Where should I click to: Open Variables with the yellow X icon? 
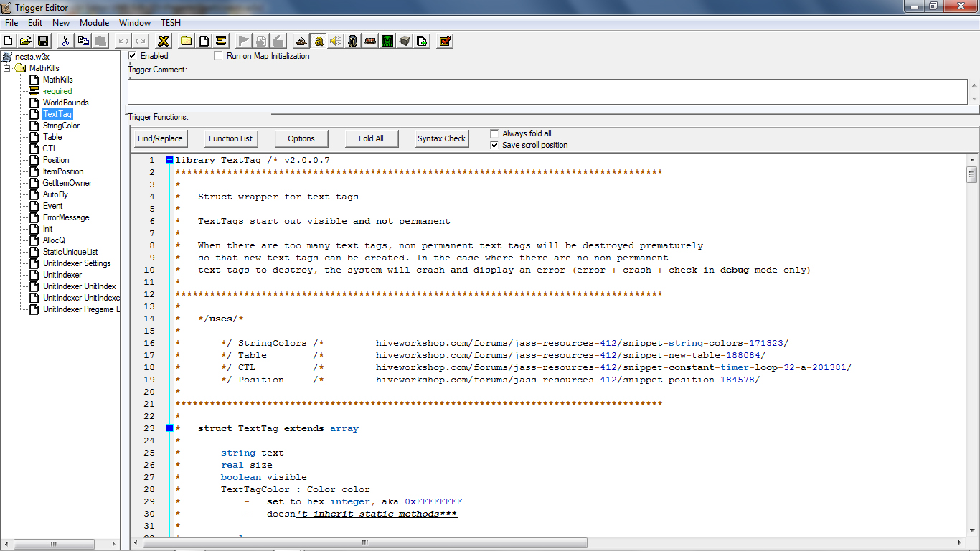tap(164, 41)
